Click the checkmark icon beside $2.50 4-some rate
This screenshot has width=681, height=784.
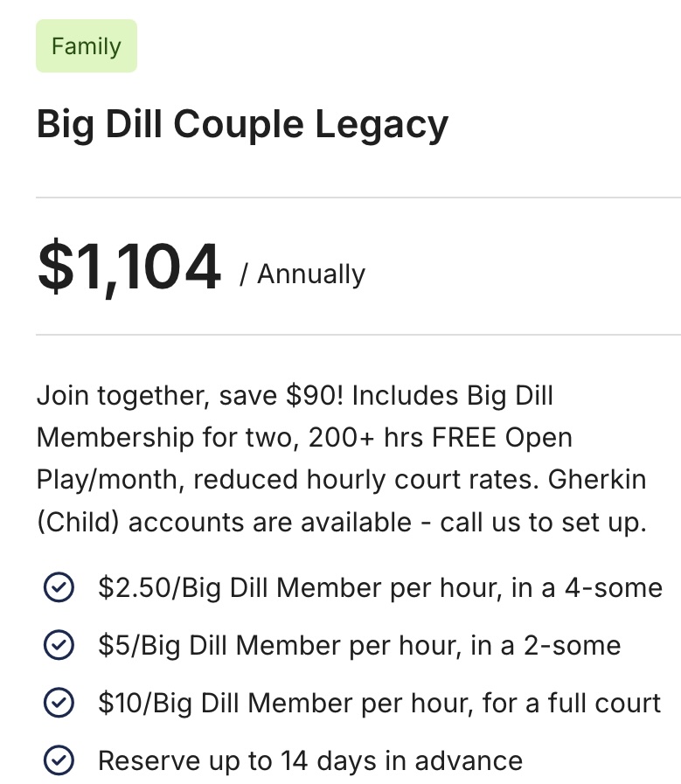tap(58, 588)
